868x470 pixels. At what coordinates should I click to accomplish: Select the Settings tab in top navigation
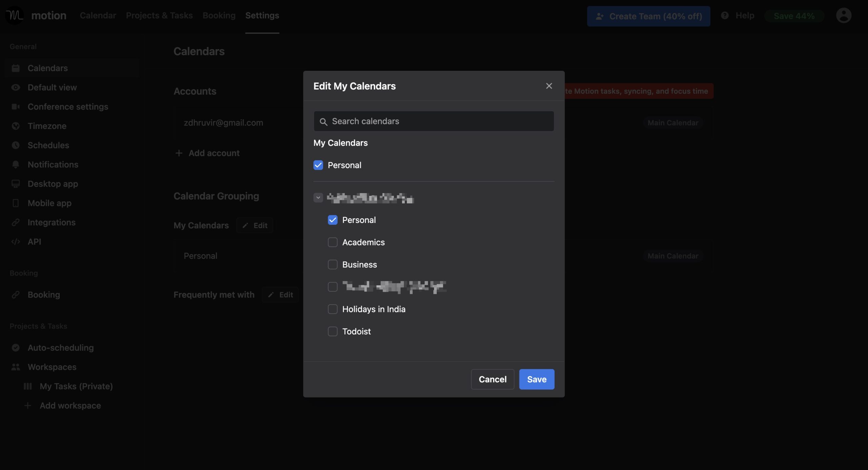(262, 16)
